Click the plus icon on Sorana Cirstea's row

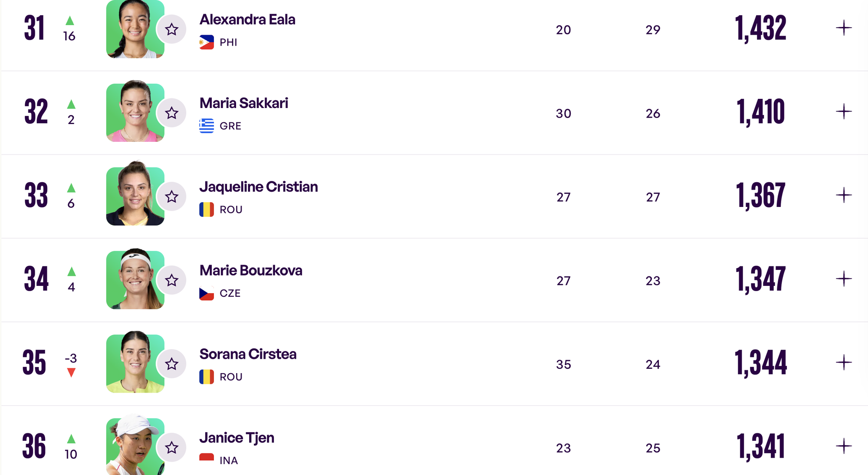(844, 363)
